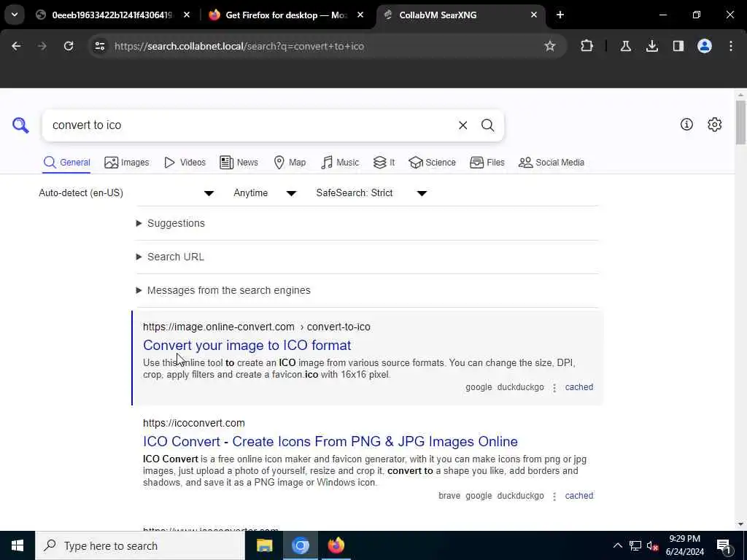Select the It search category
747x560 pixels.
click(x=384, y=163)
